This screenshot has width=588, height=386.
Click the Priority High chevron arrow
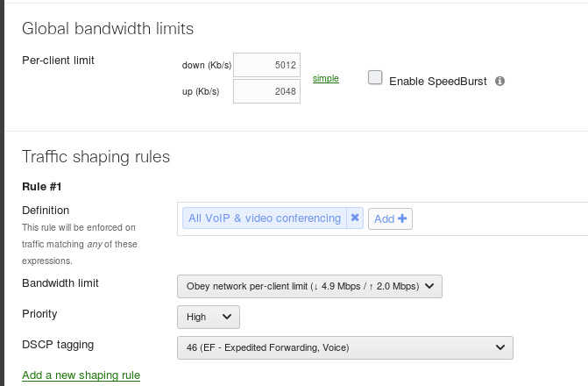pyautogui.click(x=227, y=317)
